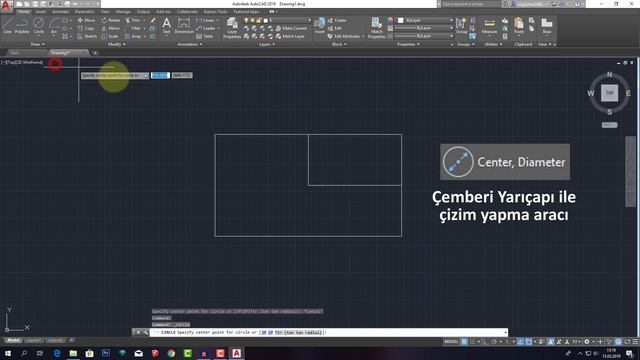The image size is (640, 360).
Task: Start the Dimension tool
Action: (184, 25)
